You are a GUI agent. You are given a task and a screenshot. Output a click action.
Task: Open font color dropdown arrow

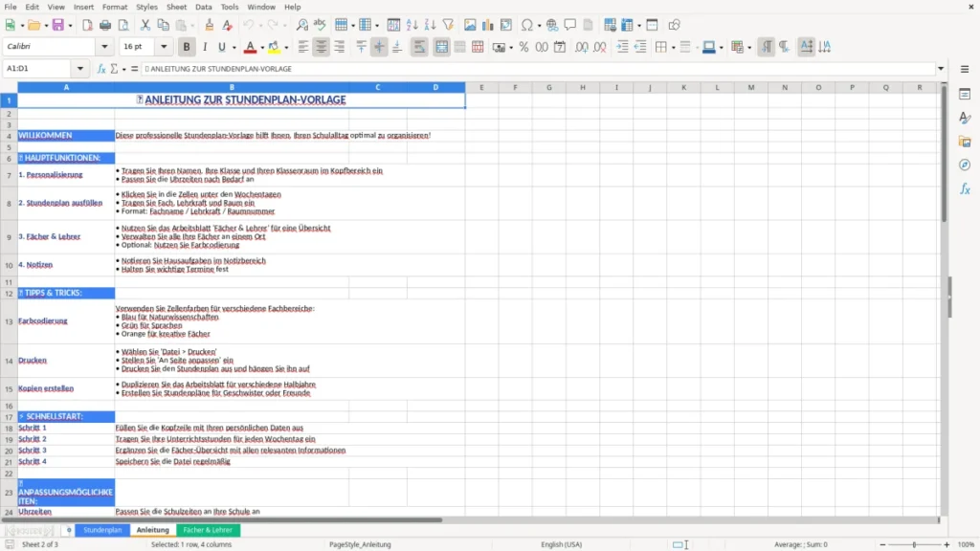click(262, 48)
